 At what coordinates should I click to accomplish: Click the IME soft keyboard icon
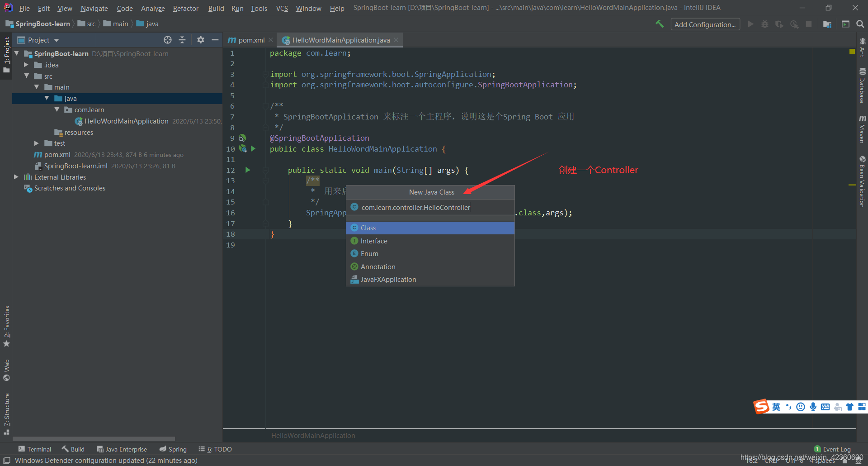pos(825,407)
